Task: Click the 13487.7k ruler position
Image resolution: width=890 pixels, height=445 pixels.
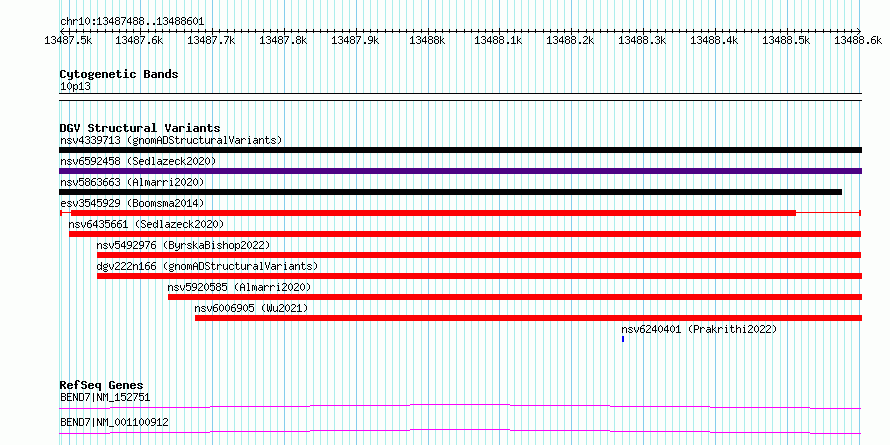Action: click(x=211, y=40)
